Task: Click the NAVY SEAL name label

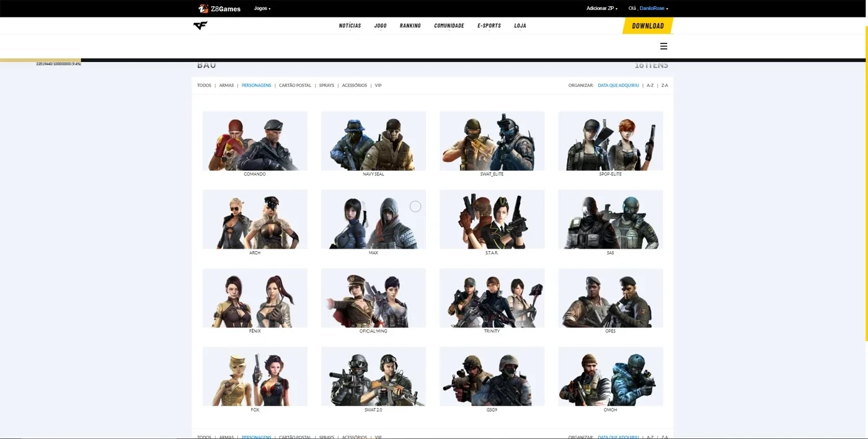Action: (x=373, y=174)
